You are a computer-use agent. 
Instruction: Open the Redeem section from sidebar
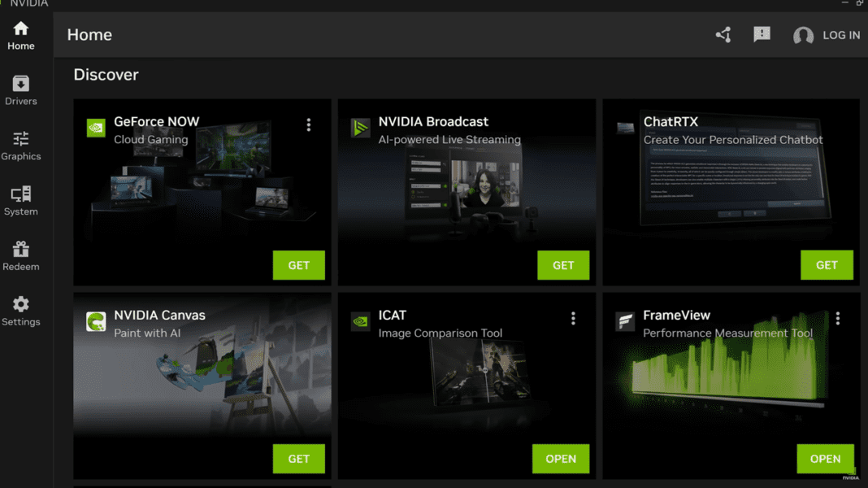pyautogui.click(x=20, y=254)
